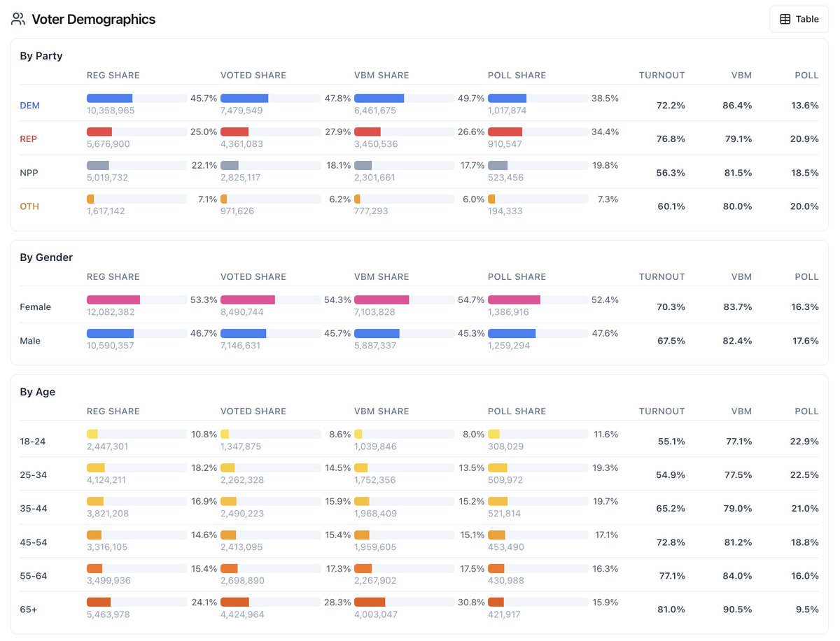Click NPP VBM count 2,301,661
The height and width of the screenshot is (641, 840).
(374, 178)
